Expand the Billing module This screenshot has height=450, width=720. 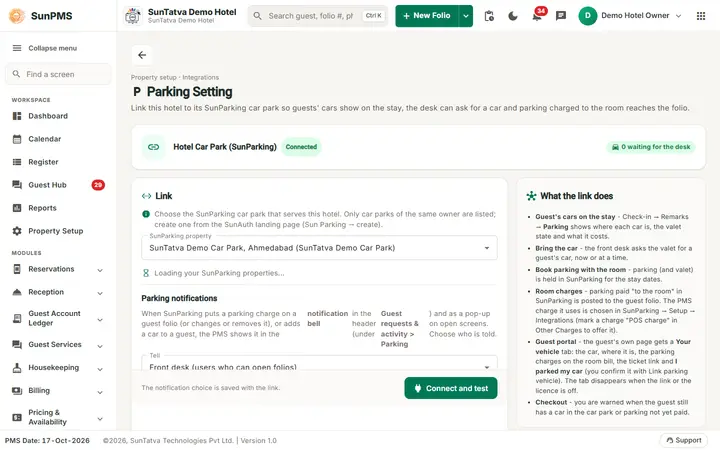coord(100,392)
